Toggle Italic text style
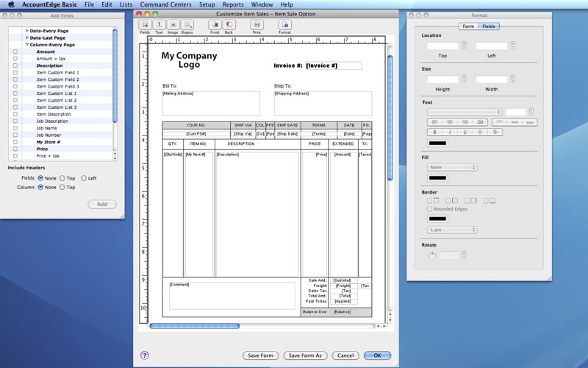This screenshot has width=588, height=368. click(x=450, y=132)
